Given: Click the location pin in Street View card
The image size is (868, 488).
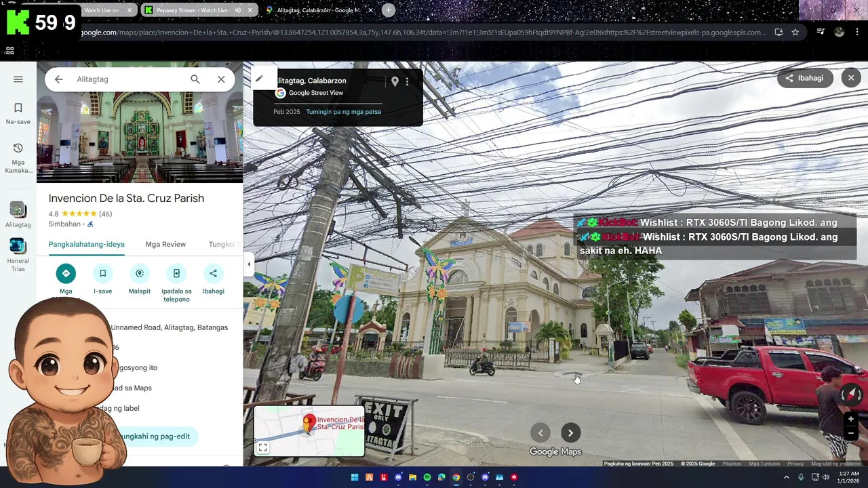Looking at the screenshot, I should point(395,81).
